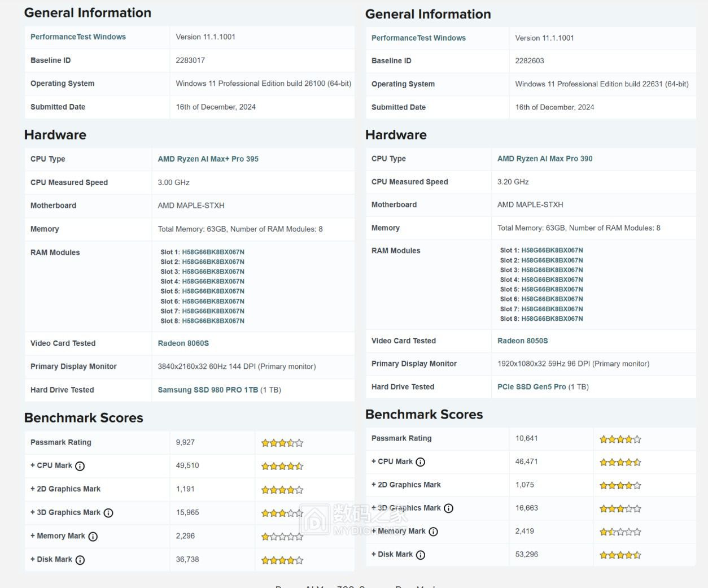The height and width of the screenshot is (588, 708).
Task: Open AMD Ryzen AI Max+ Pro 395 link
Action: 208,159
